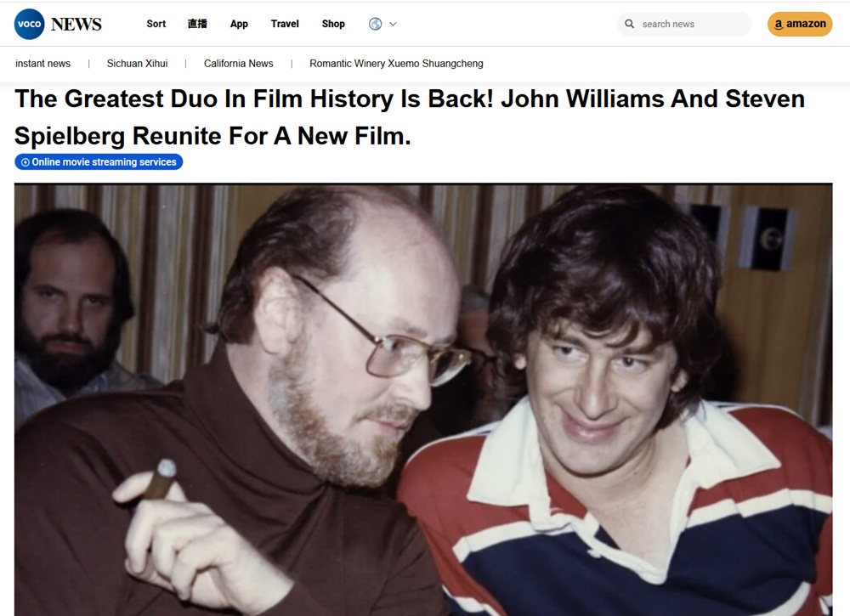Open the Sichuan Xihui link
This screenshot has height=616, width=850.
coord(137,64)
